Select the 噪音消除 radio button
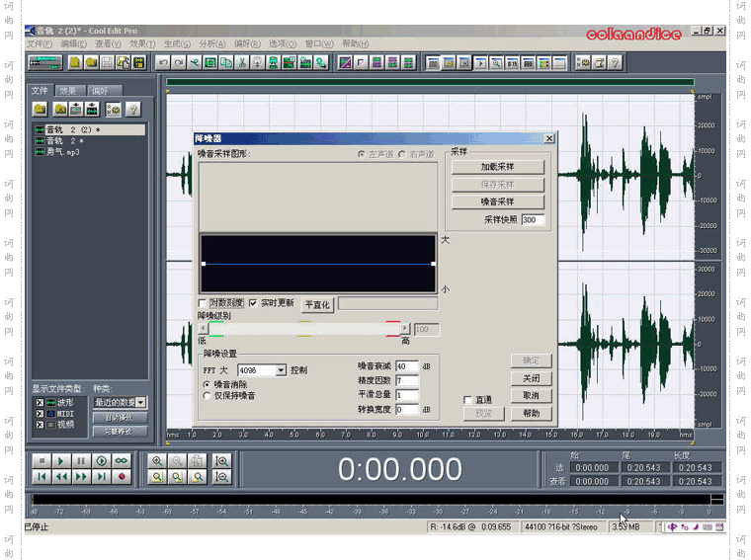Image resolution: width=751 pixels, height=560 pixels. pos(207,384)
